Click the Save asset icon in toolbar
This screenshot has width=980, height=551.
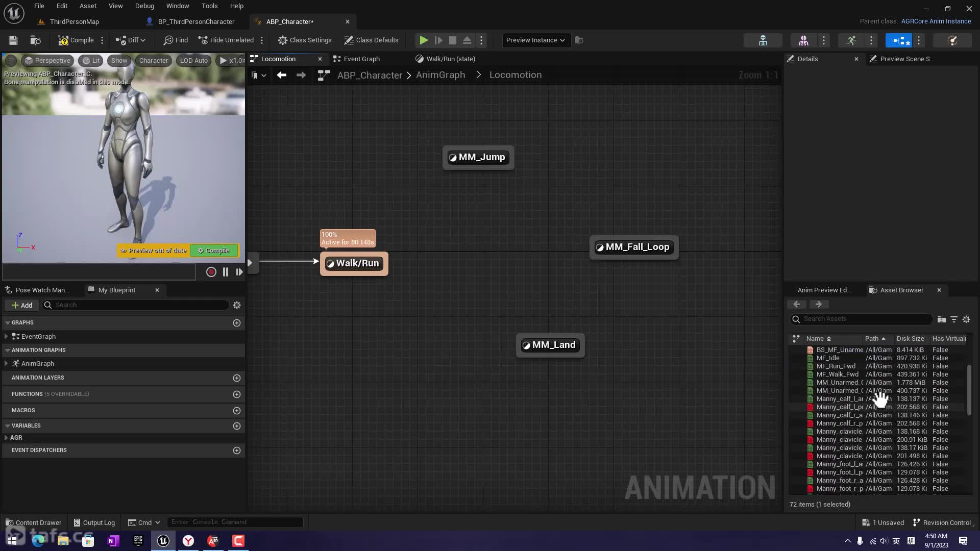[13, 40]
